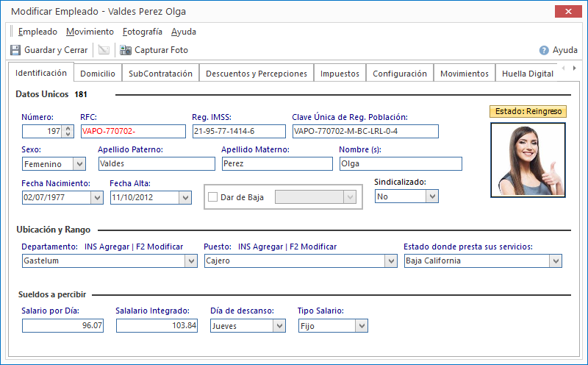Click the disabled envelope icon in toolbar
Viewport: 588px width, 365px height.
click(104, 50)
